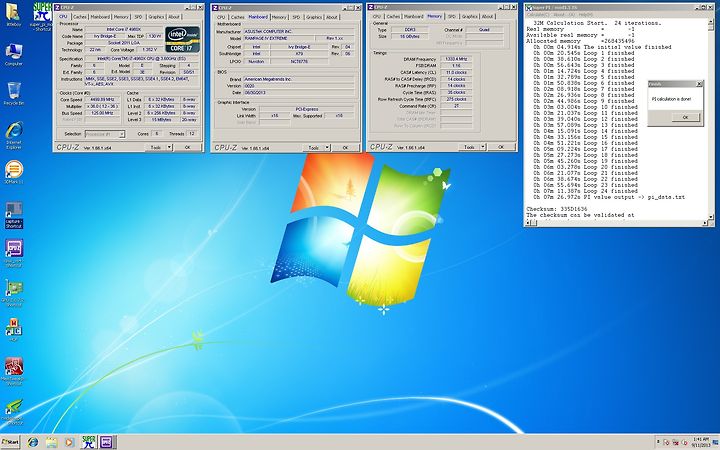
Task: Switch to Caches tab in CPU window
Action: (79, 17)
